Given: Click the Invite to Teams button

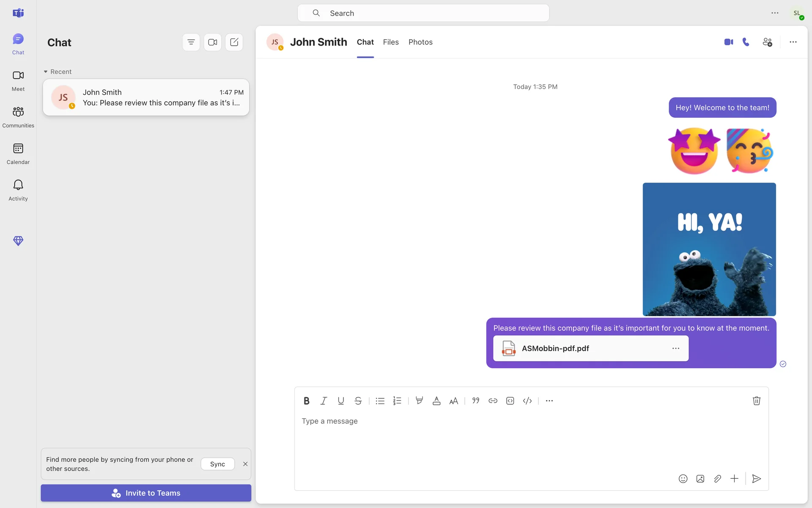Looking at the screenshot, I should point(146,493).
